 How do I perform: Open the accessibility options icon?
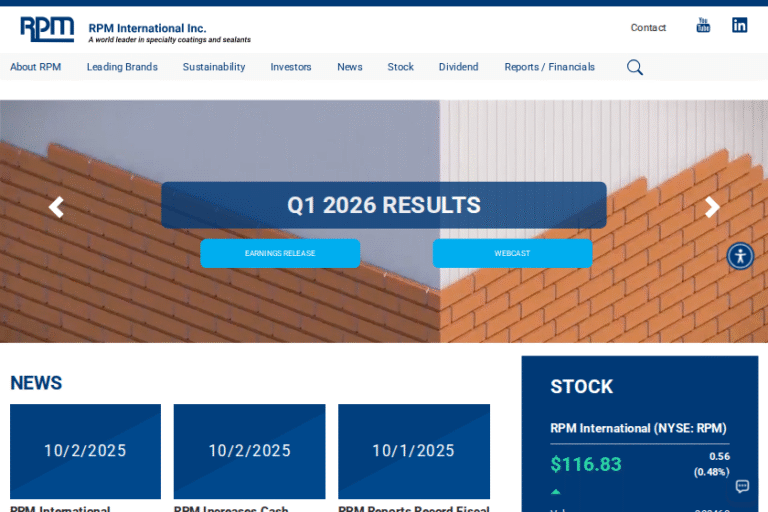(740, 256)
